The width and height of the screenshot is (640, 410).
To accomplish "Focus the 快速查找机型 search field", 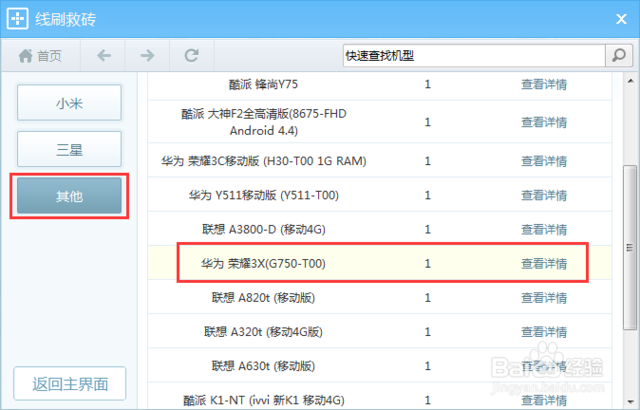I will coord(474,55).
